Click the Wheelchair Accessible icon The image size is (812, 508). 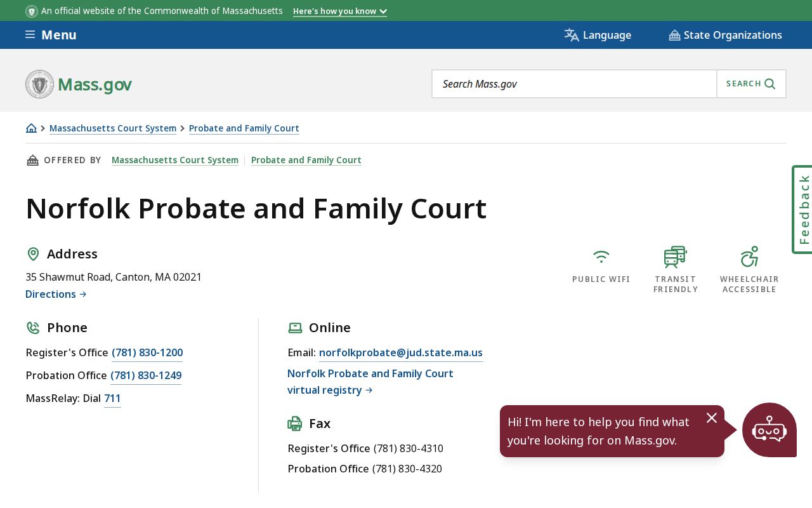coord(749,257)
